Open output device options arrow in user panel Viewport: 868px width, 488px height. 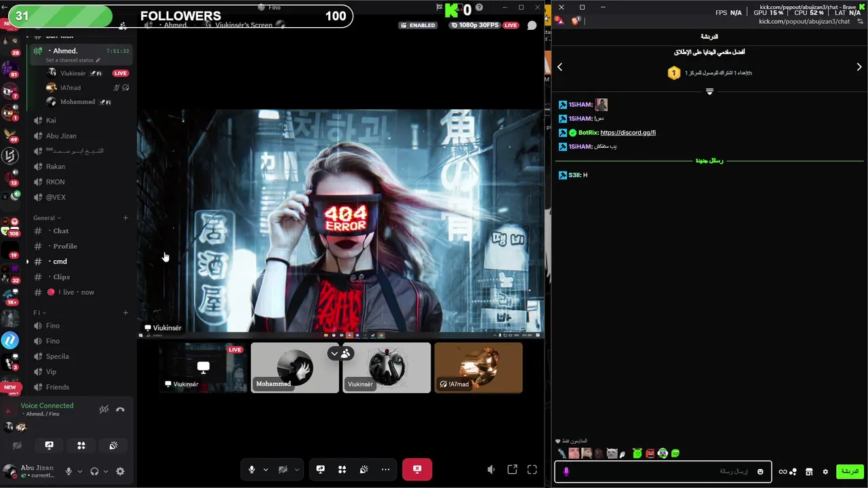point(105,471)
